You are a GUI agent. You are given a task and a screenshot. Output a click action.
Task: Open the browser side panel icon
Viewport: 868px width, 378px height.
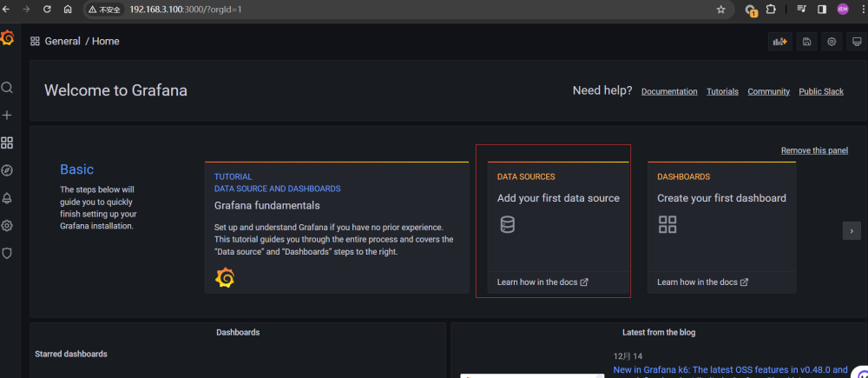(x=822, y=10)
